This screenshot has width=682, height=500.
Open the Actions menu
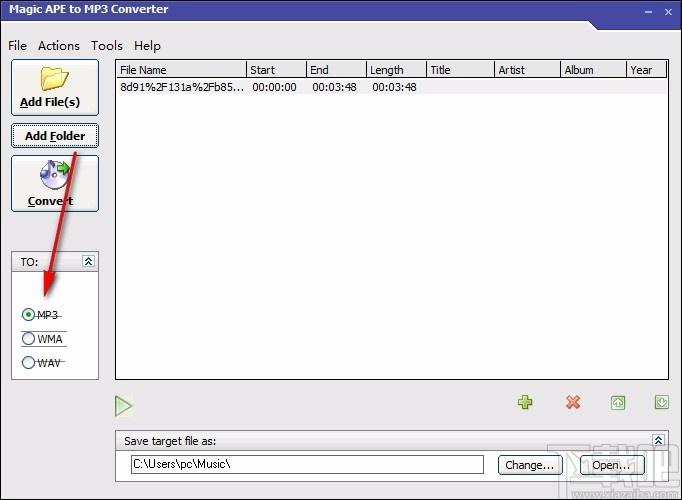click(59, 46)
